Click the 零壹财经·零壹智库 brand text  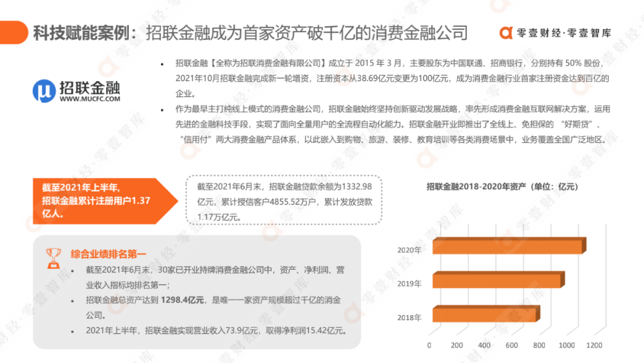[564, 33]
